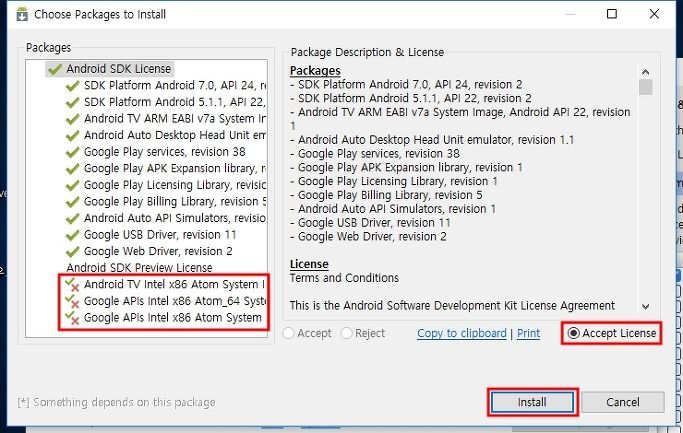
Task: Click checkmark icon beside Google Play APK Expansion library
Action: [x=72, y=169]
